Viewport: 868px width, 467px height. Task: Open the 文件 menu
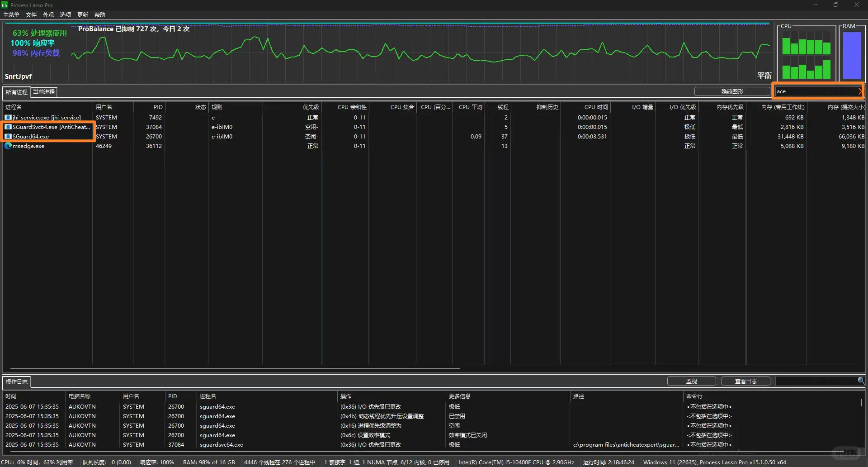(x=31, y=15)
